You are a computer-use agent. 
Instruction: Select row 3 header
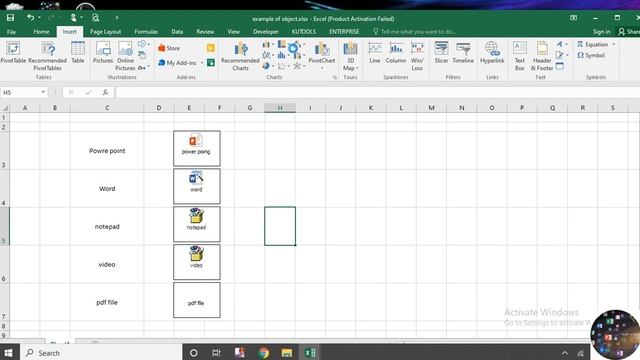[x=4, y=150]
